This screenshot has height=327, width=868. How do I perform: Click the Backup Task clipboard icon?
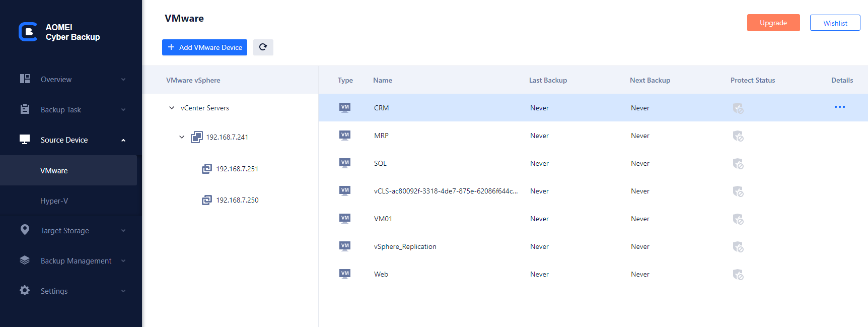[25, 109]
